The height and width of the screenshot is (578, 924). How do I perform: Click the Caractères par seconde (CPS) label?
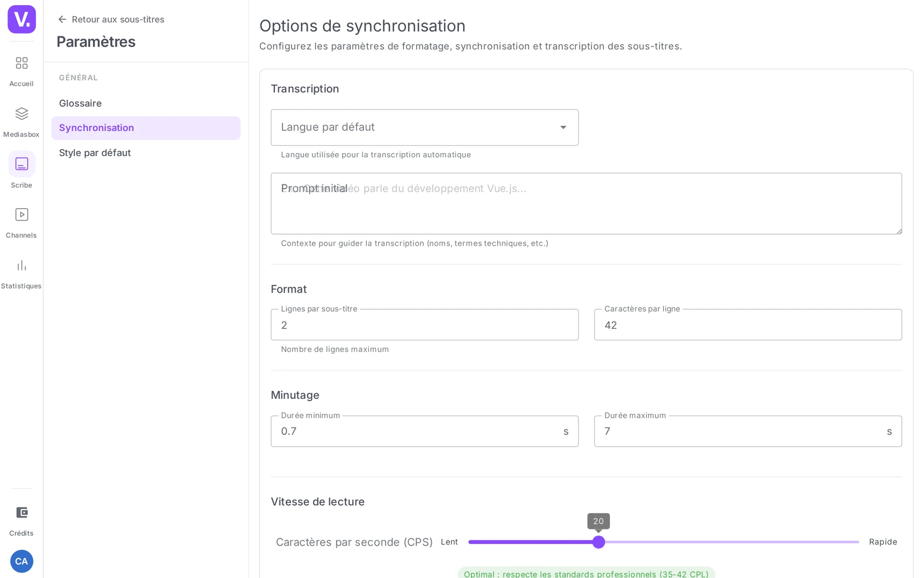click(354, 542)
